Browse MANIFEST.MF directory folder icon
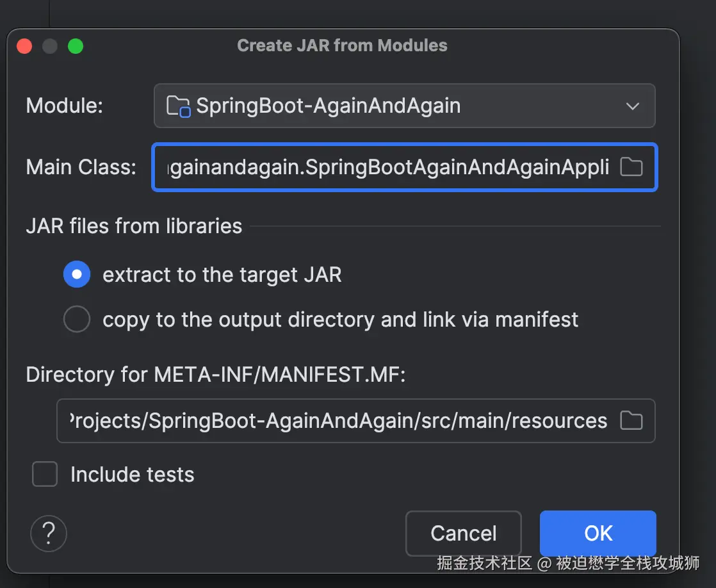 [631, 420]
